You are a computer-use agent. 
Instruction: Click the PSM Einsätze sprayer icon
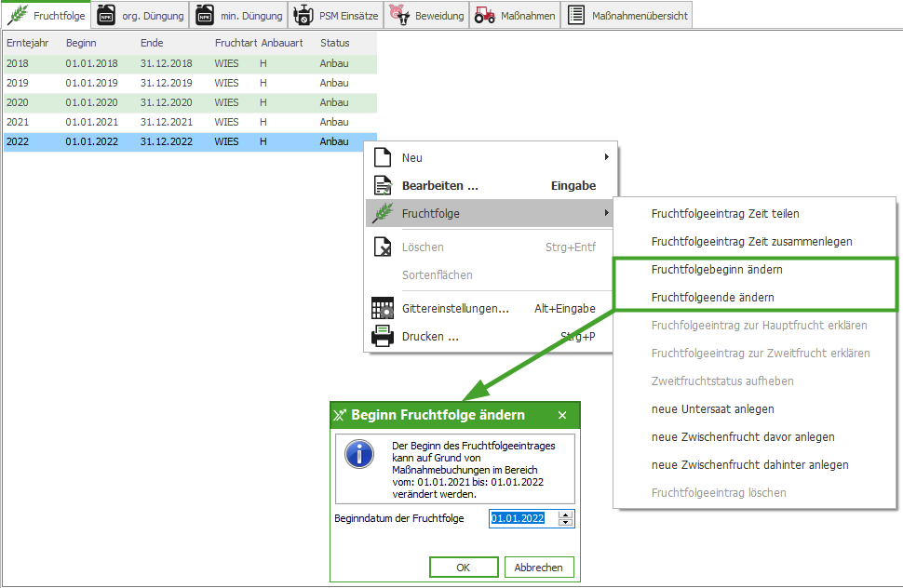[x=303, y=15]
